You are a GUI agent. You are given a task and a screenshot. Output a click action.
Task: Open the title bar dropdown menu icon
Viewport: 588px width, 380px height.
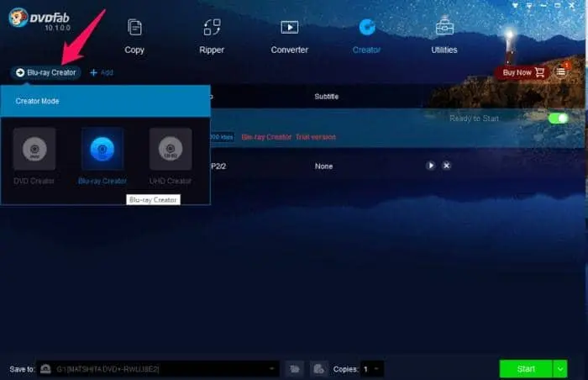pos(529,6)
